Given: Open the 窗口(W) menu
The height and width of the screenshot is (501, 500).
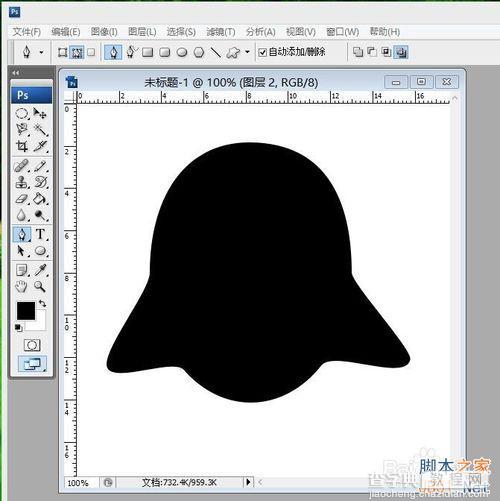Looking at the screenshot, I should point(342,32).
